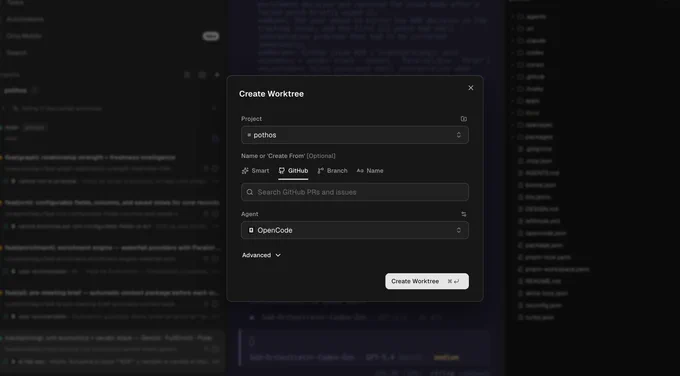Expand the Advanced section
The image size is (680, 376).
[262, 255]
